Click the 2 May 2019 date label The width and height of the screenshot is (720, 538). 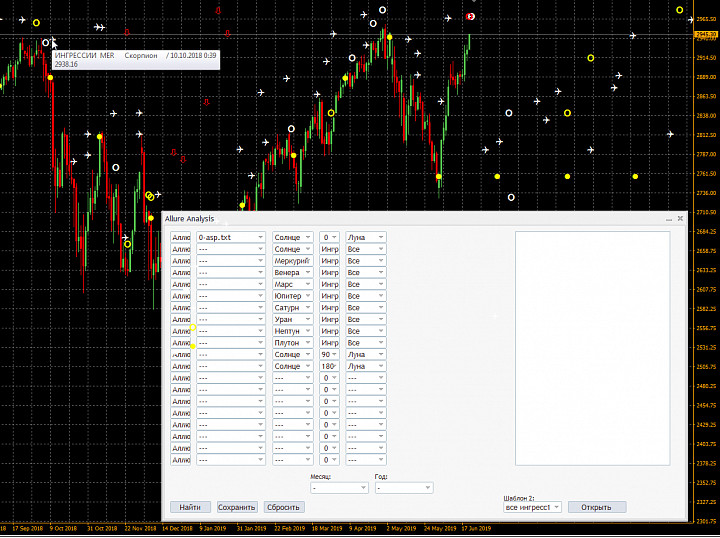(x=401, y=528)
